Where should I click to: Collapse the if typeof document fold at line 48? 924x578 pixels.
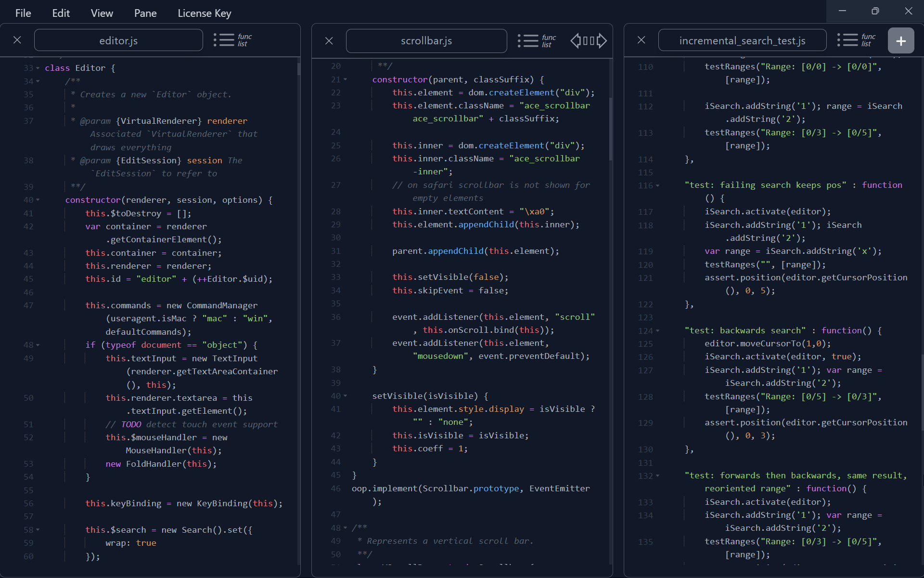click(x=38, y=345)
